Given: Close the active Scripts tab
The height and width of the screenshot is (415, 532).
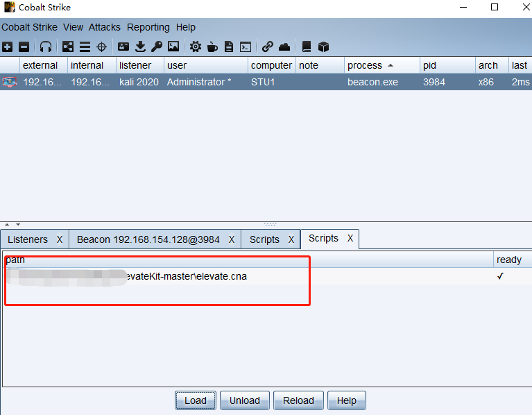Looking at the screenshot, I should tap(350, 238).
